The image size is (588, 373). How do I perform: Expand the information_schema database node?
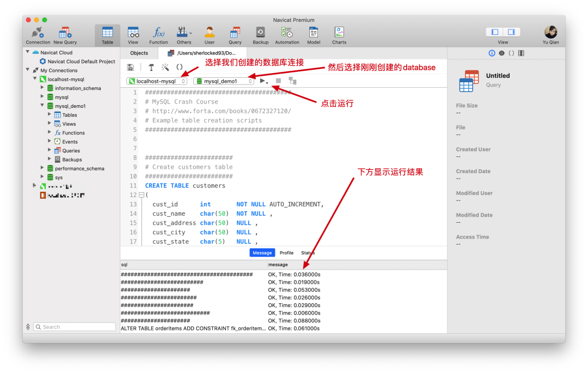coord(42,88)
